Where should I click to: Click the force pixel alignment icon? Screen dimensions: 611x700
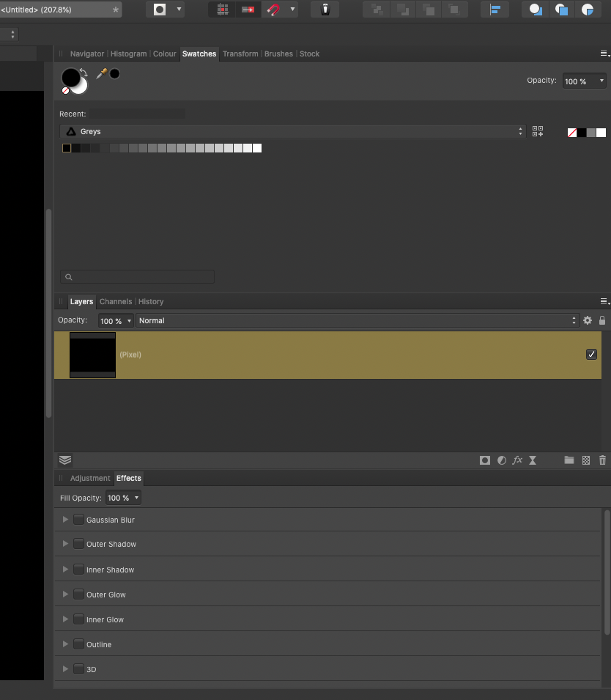[248, 10]
